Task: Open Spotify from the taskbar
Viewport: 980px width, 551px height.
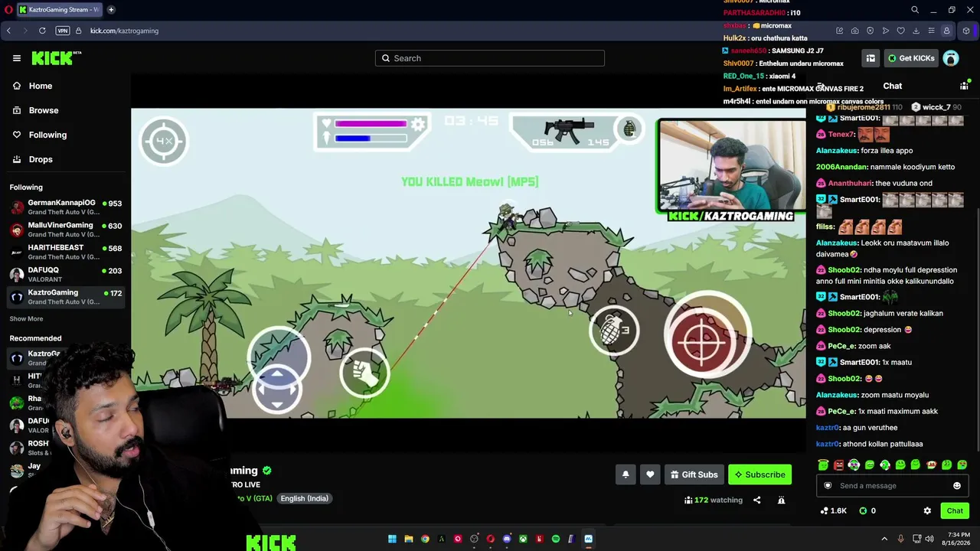Action: (x=556, y=539)
